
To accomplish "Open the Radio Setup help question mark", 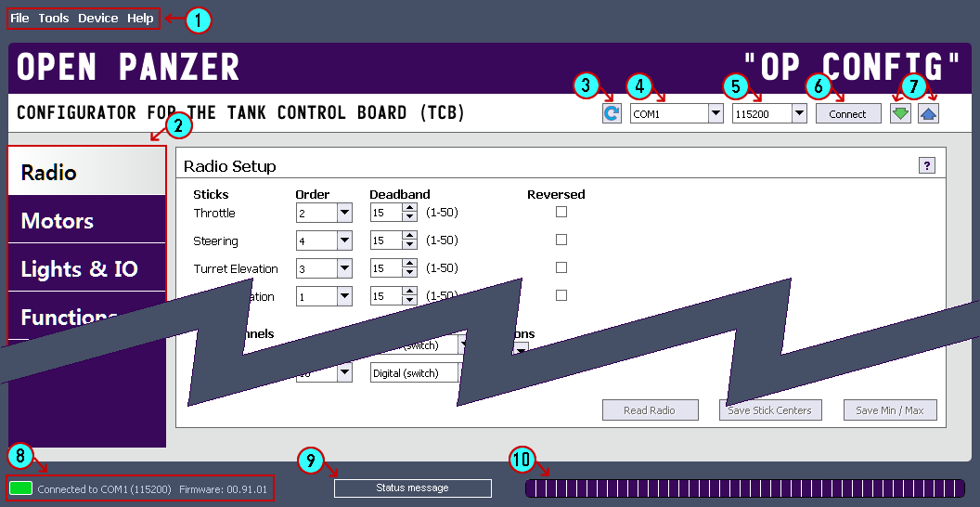I will 926,165.
